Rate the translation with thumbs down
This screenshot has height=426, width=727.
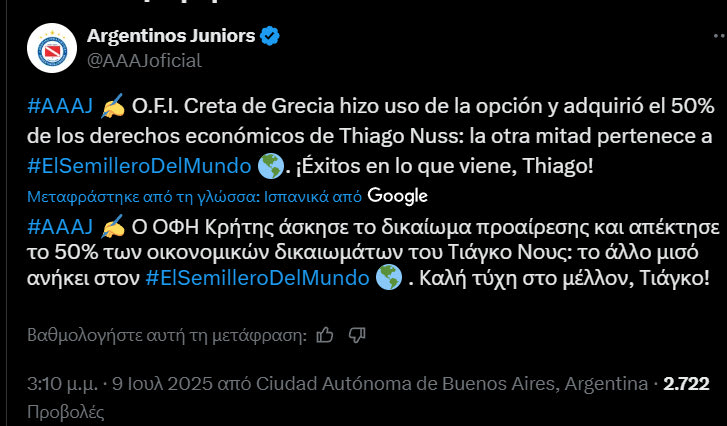(x=359, y=333)
